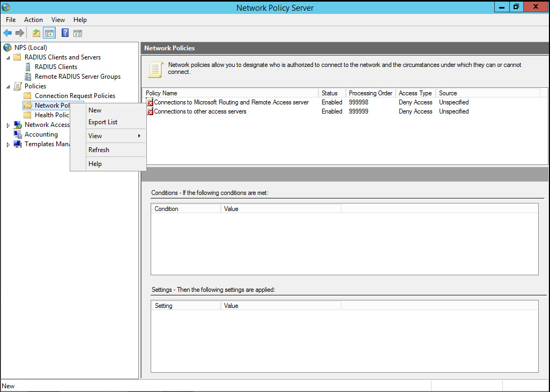Click the Up One Level folder icon
Viewport: 550px width, 392px height.
coord(36,33)
